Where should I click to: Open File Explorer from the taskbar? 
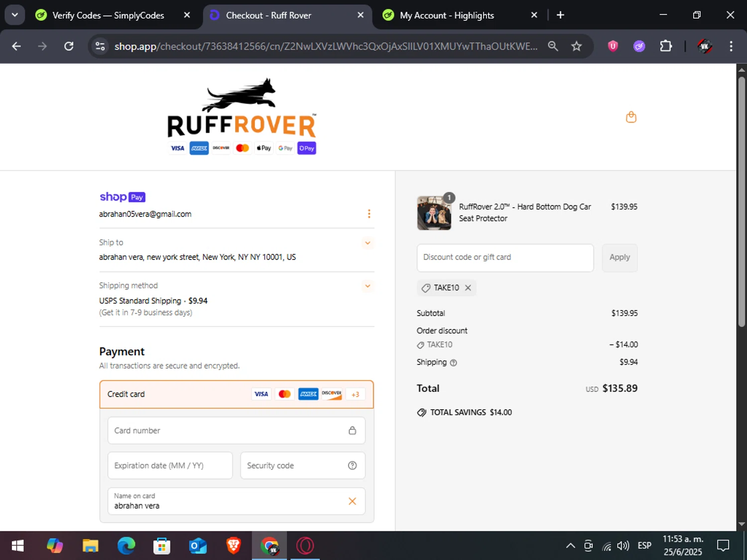tap(90, 546)
